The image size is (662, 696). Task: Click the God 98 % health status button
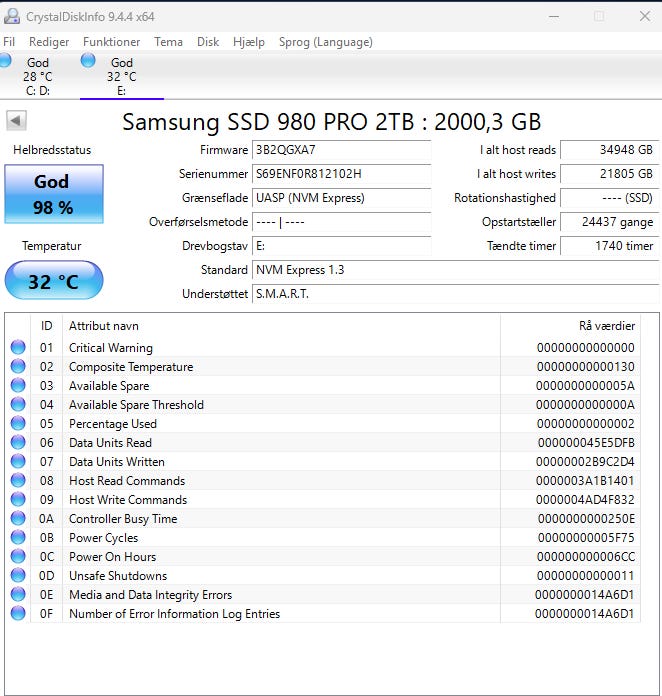(x=53, y=194)
